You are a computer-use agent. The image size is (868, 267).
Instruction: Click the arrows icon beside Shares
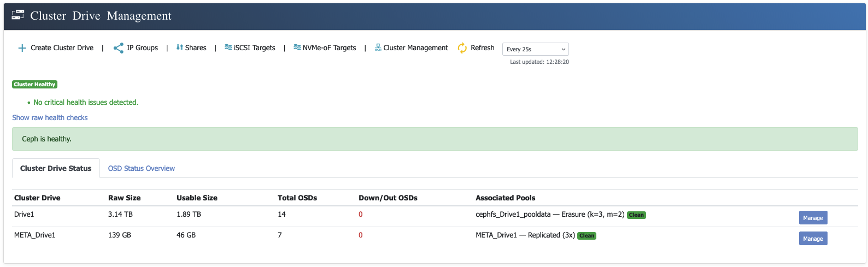click(179, 48)
